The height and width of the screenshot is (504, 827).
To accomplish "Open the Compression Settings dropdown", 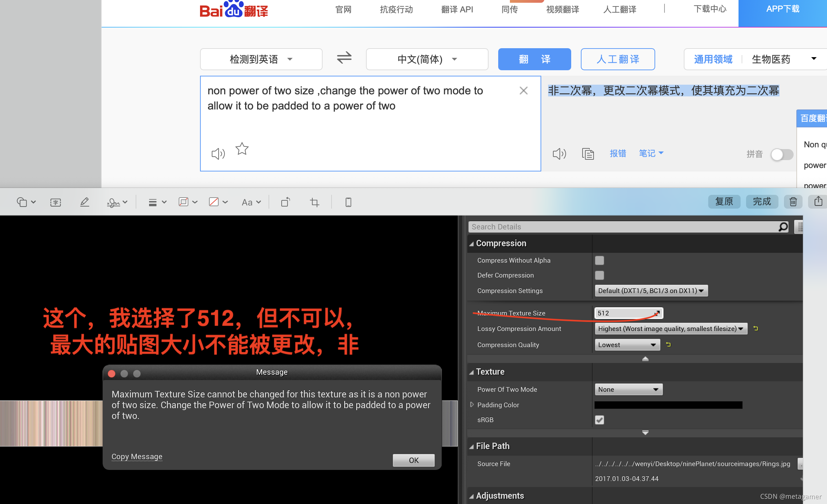I will pyautogui.click(x=651, y=291).
